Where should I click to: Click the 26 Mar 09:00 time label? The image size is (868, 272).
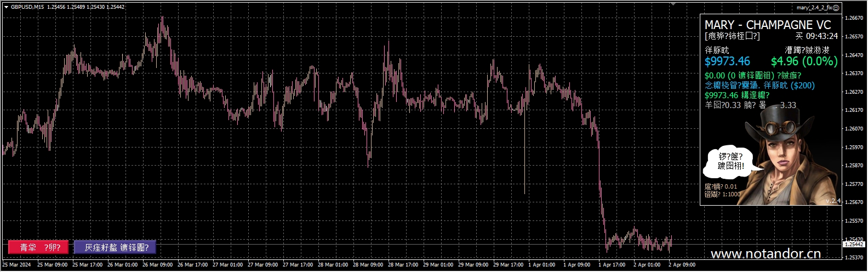158,265
